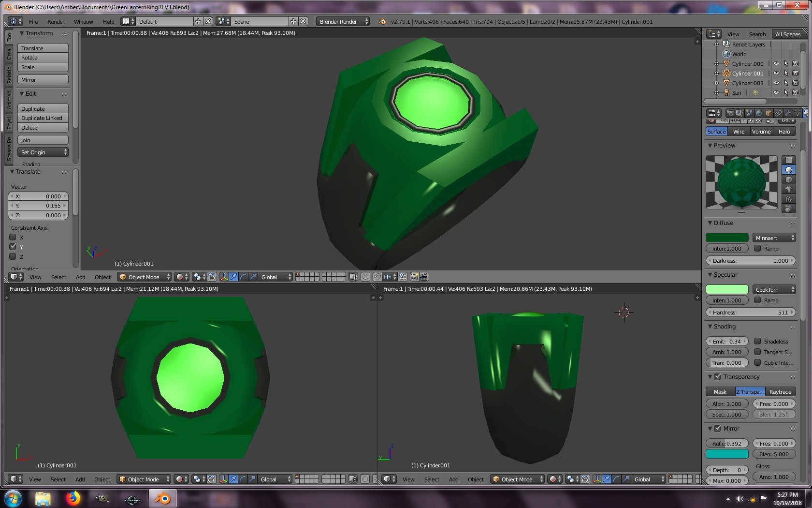Viewport: 812px width, 508px height.
Task: Delete the Default screen layout with X icon
Action: tap(208, 21)
